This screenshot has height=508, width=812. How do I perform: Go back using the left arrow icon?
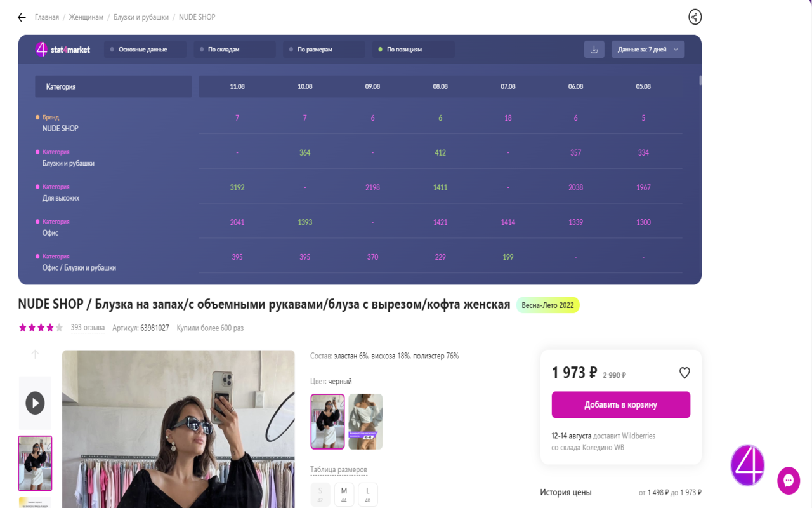pos(22,17)
